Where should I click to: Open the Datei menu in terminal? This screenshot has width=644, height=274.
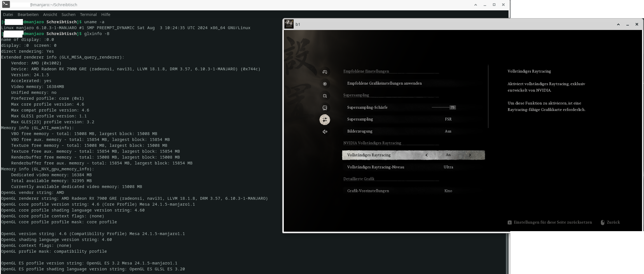[x=8, y=15]
